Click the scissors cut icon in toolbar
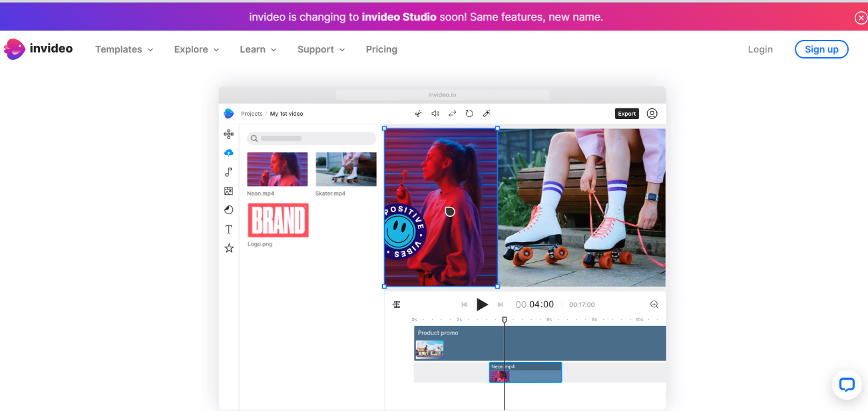Screen dimensions: 868x411 pyautogui.click(x=418, y=114)
